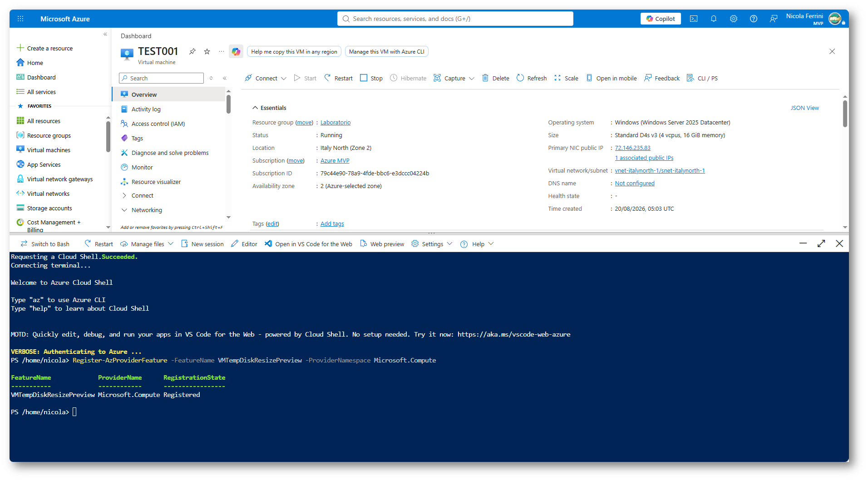Open the Laboratorio resource group link
The image size is (868, 481).
coord(335,122)
